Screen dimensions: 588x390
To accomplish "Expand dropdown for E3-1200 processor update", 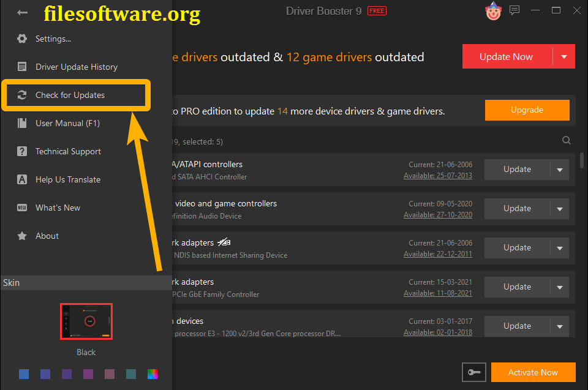I will click(560, 326).
